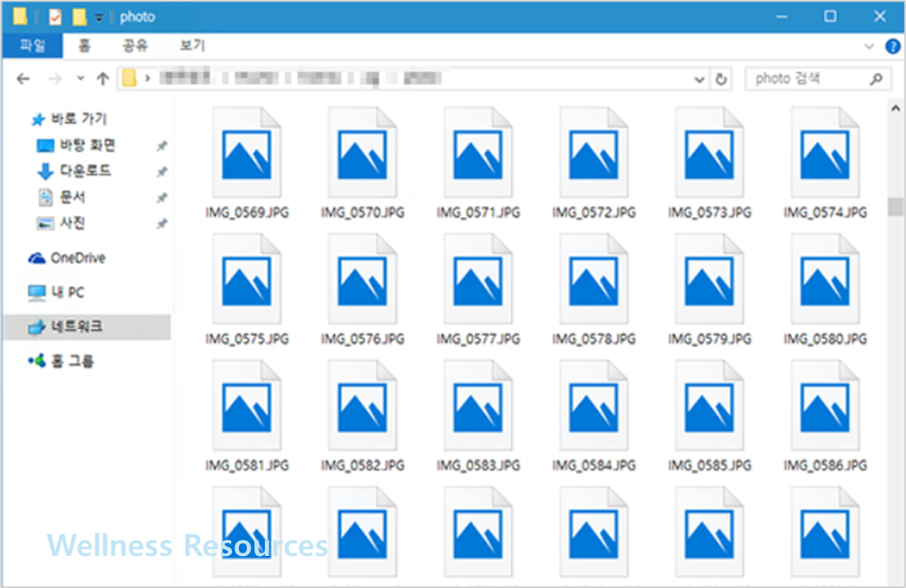Open 사진 folder in sidebar

pos(61,223)
